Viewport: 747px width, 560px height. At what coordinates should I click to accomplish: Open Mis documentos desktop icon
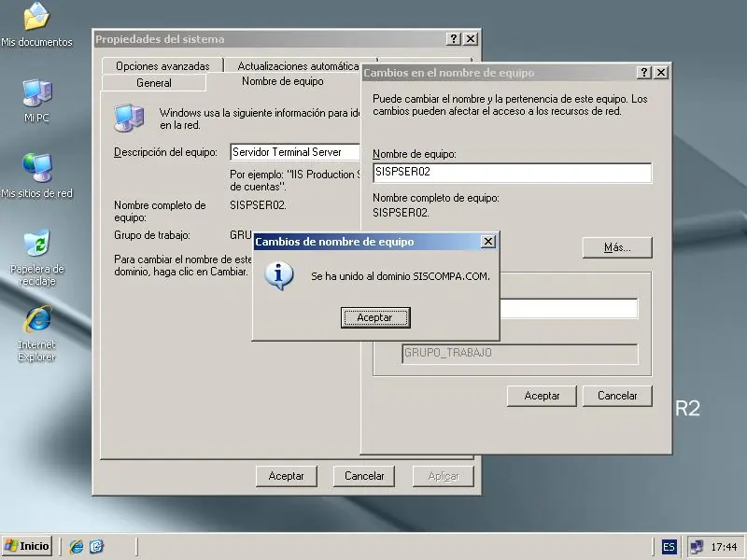[x=36, y=25]
